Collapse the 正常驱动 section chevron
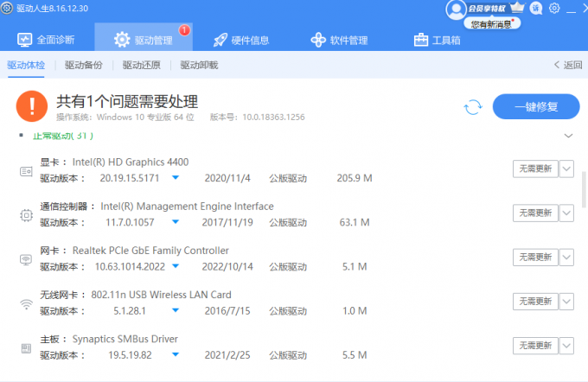588x382 pixels. pos(568,136)
